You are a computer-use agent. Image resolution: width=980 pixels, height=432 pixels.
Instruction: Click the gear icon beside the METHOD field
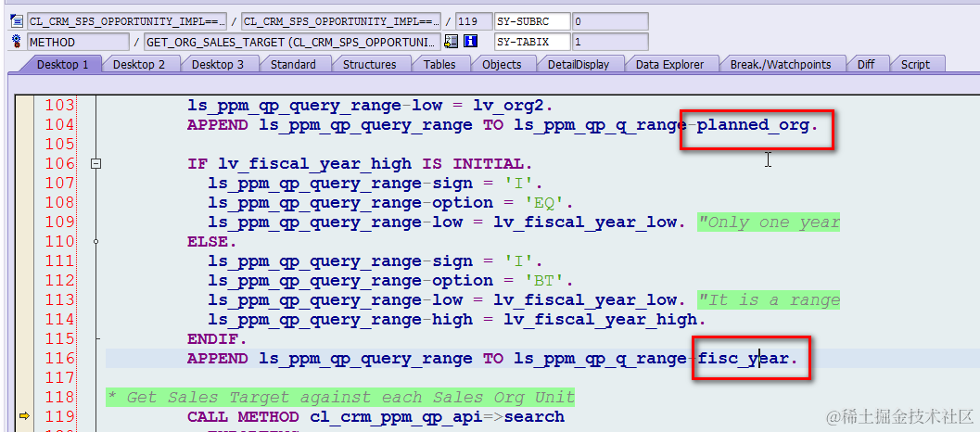coord(17,42)
